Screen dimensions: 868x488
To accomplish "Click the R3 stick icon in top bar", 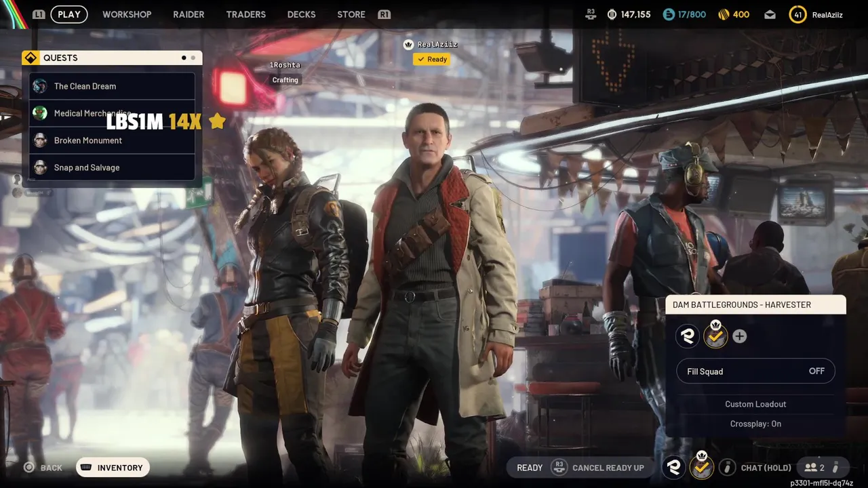I will (591, 14).
